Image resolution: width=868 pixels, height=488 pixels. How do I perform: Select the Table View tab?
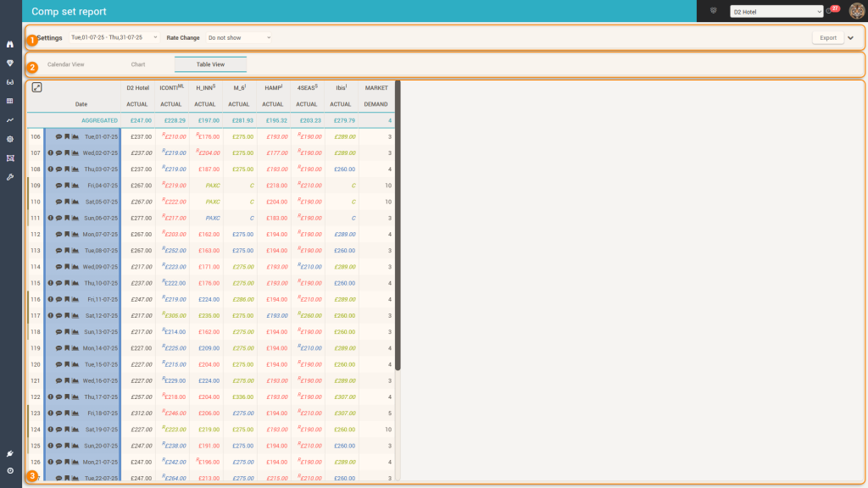210,64
